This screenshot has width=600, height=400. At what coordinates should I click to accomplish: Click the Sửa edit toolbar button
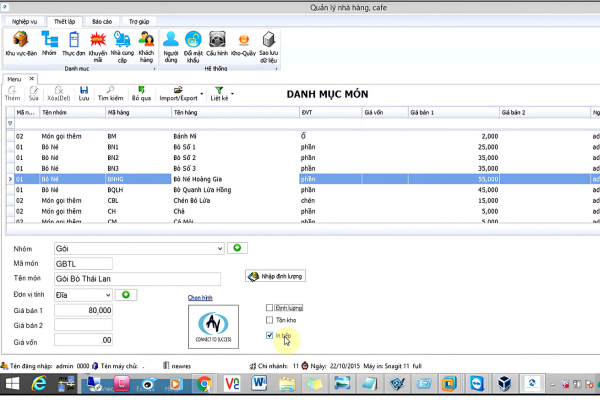pos(34,93)
